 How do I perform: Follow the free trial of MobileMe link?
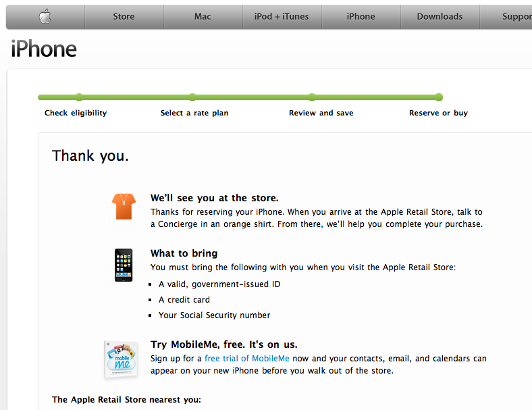(247, 359)
